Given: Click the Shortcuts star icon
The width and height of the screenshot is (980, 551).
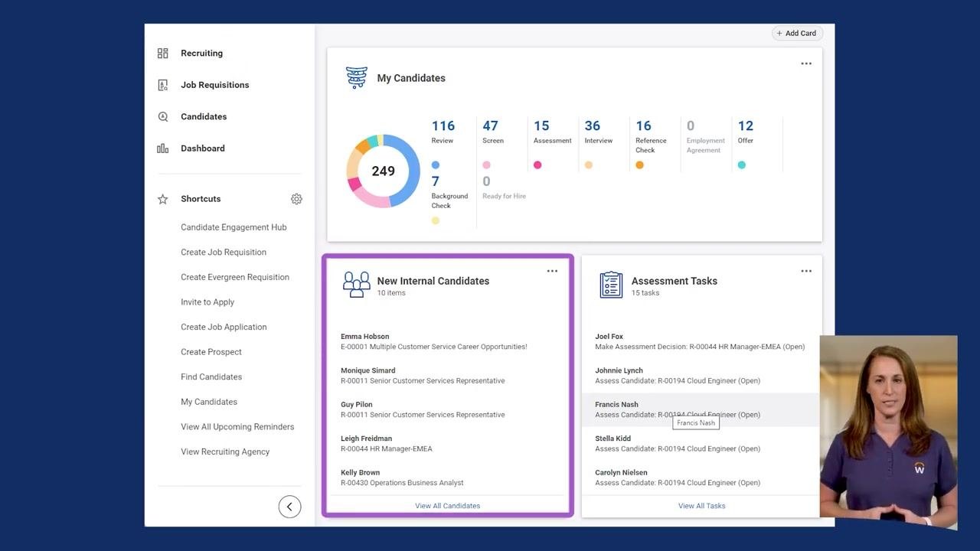Looking at the screenshot, I should coord(162,199).
